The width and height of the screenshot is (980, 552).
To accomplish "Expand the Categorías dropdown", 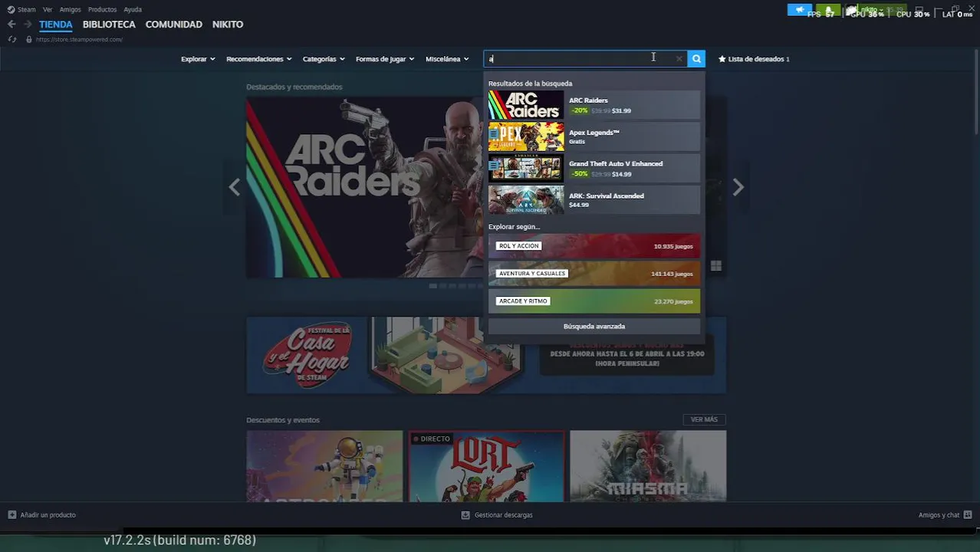I will point(324,59).
